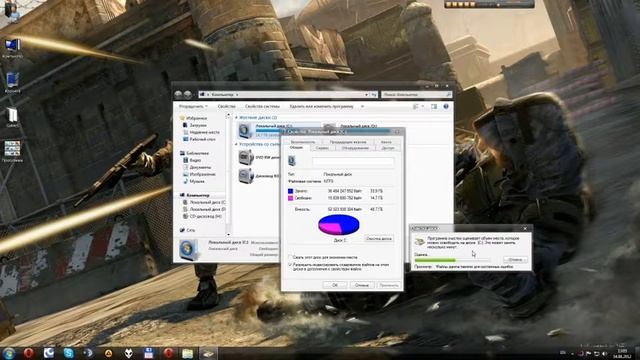
Task: Click Свойства in the Explorer toolbar
Action: (226, 107)
